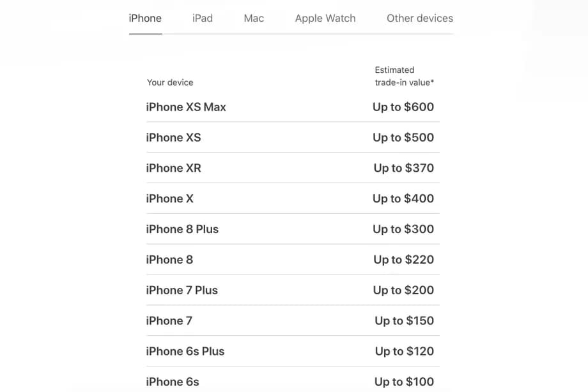Image resolution: width=588 pixels, height=392 pixels.
Task: Go to the Other devices tab
Action: tap(419, 19)
